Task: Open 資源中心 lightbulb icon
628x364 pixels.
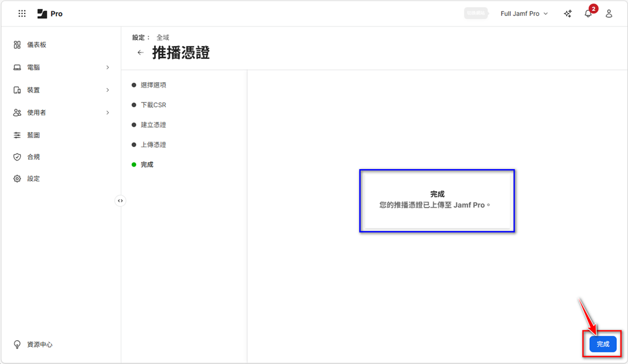Action: coord(17,344)
